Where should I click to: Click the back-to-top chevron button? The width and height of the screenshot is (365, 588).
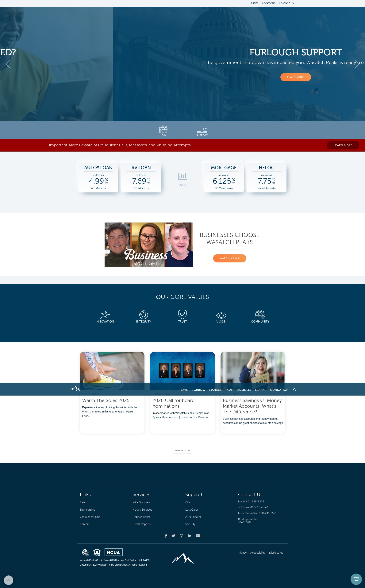[x=8, y=580]
